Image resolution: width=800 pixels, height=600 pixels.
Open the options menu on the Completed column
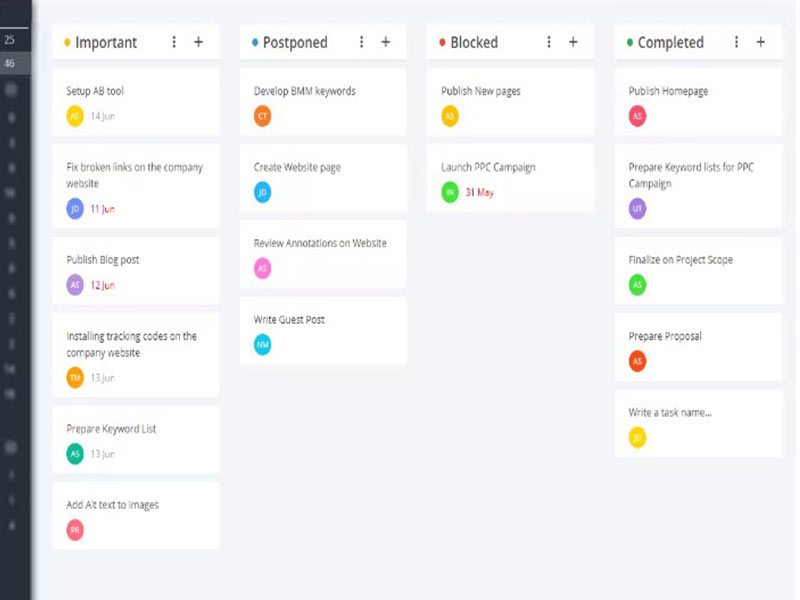[736, 42]
